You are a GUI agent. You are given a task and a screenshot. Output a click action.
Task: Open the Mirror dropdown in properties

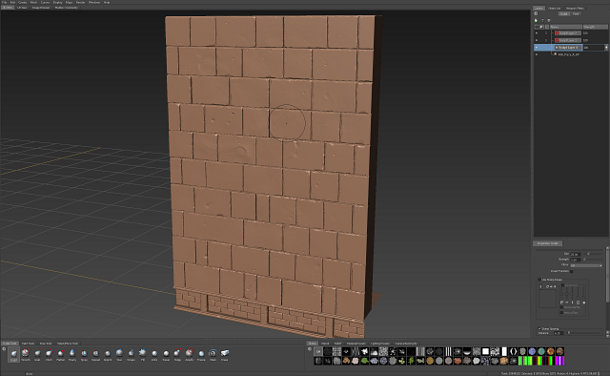[x=586, y=266]
